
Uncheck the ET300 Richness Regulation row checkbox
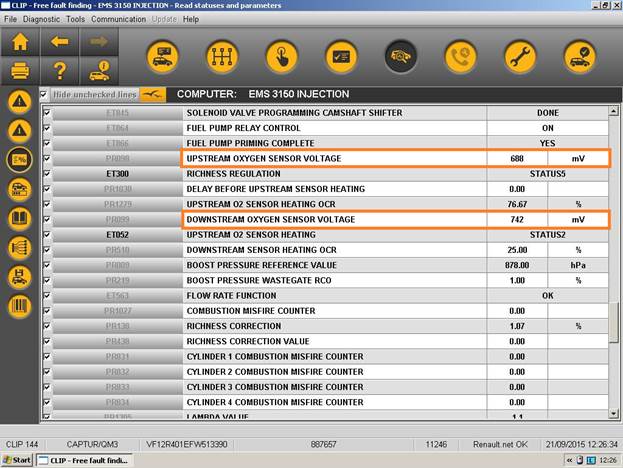[x=46, y=174]
